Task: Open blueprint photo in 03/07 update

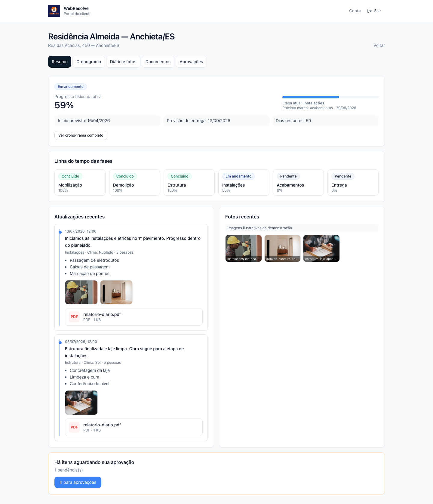Action: [x=81, y=403]
